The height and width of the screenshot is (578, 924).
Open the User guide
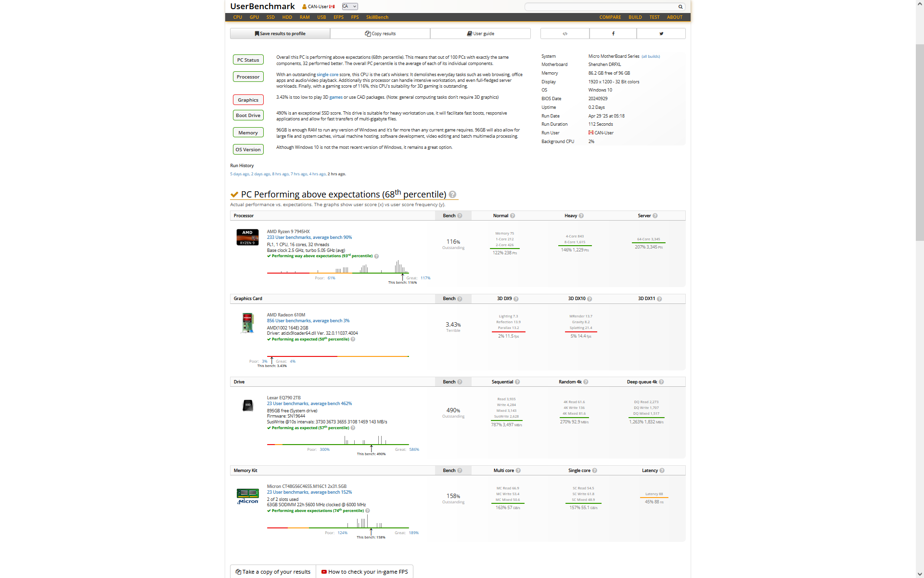click(x=480, y=34)
